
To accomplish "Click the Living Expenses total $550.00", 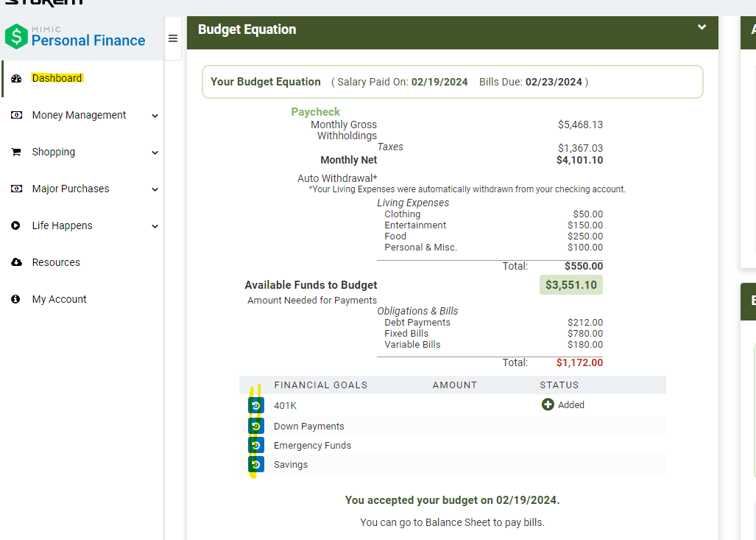I will (x=584, y=266).
